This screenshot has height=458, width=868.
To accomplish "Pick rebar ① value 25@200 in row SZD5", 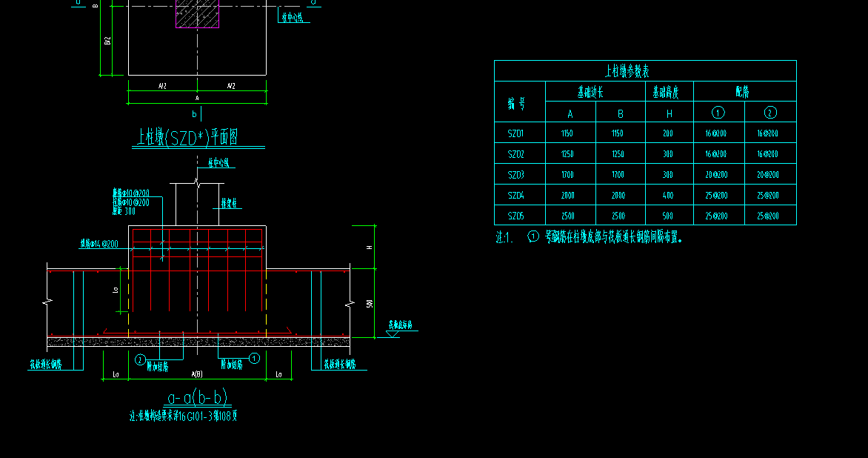I will [716, 216].
